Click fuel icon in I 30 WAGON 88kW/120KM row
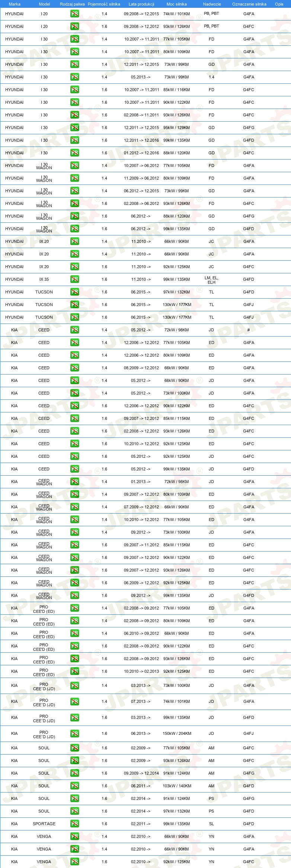Screen dimensions: 291x868 (75, 216)
